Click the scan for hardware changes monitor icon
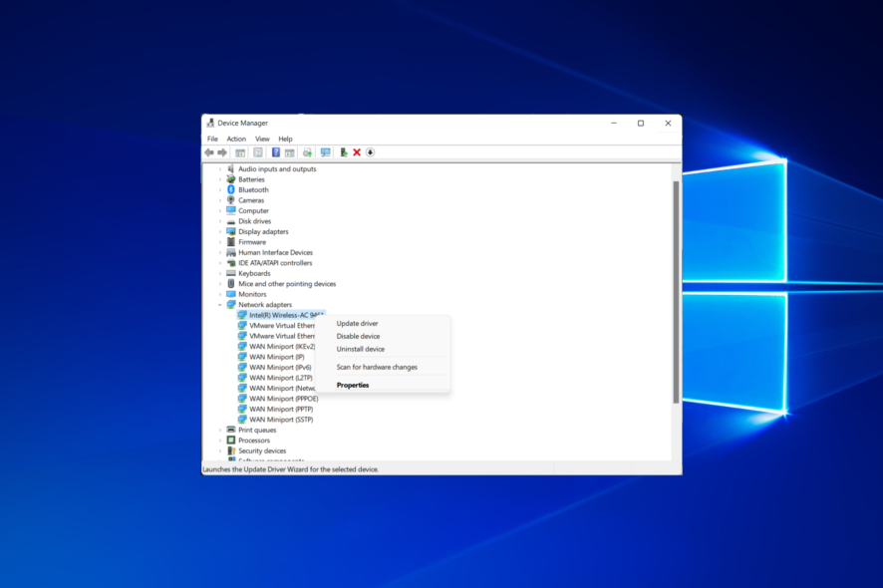Image resolution: width=883 pixels, height=588 pixels. click(x=325, y=152)
